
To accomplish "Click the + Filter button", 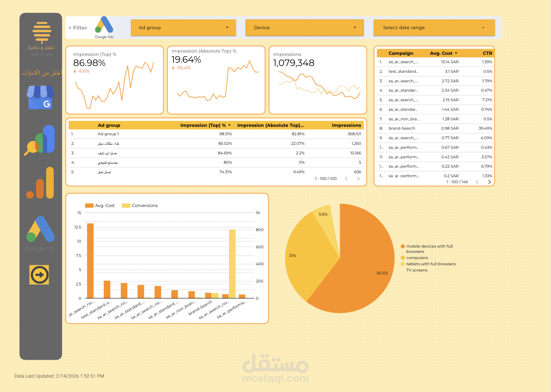I will coord(78,28).
